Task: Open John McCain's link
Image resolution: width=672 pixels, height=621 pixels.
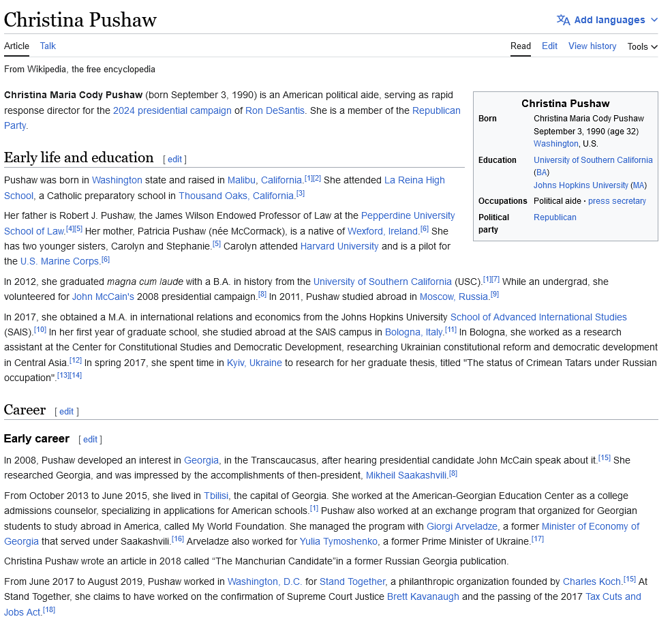Action: [x=103, y=297]
